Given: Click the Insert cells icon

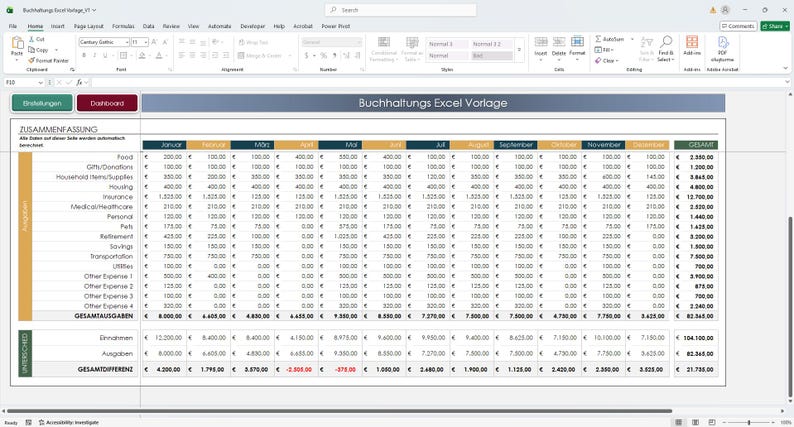Looking at the screenshot, I should (x=541, y=42).
